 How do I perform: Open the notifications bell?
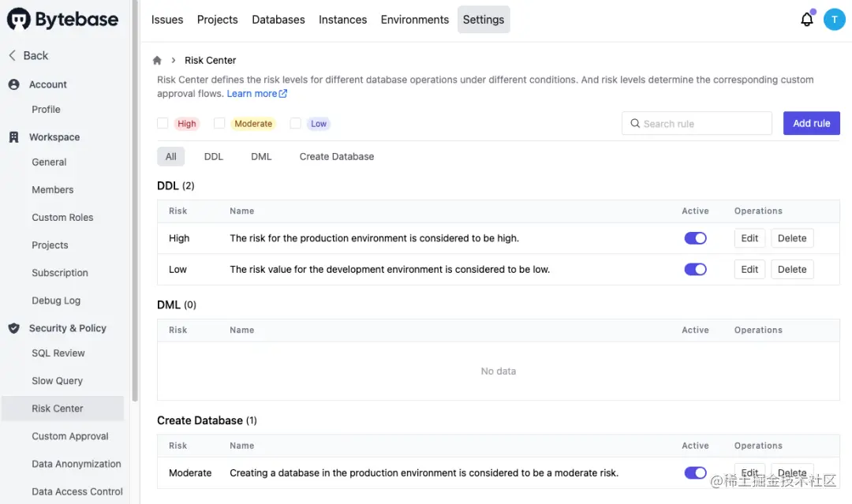(806, 20)
